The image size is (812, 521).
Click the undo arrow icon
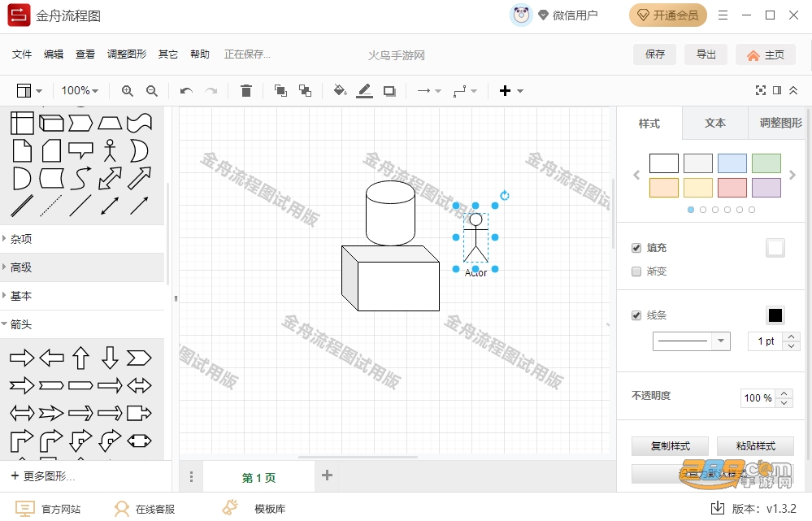[186, 91]
